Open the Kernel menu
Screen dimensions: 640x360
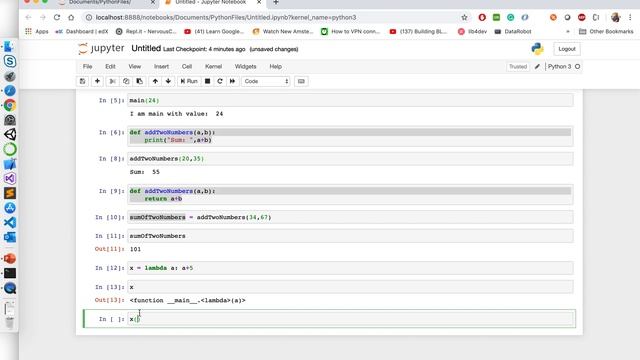pyautogui.click(x=213, y=67)
